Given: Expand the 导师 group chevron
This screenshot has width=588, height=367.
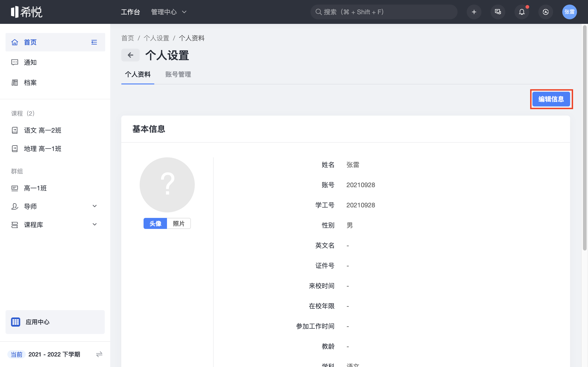Looking at the screenshot, I should 95,206.
